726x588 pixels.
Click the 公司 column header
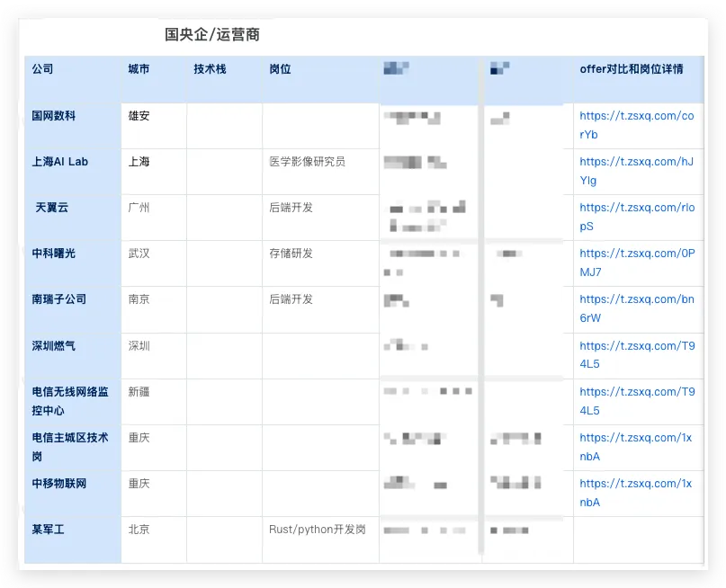point(42,69)
